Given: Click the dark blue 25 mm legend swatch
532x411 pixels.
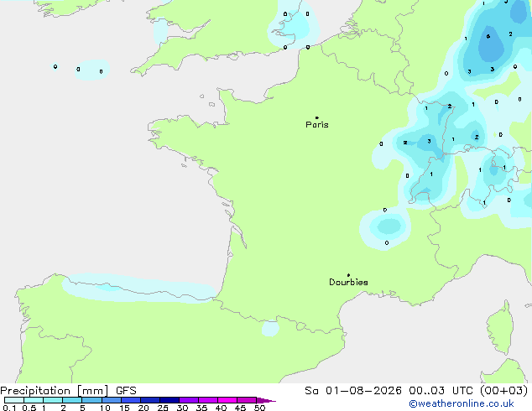Looking at the screenshot, I should coord(170,400).
